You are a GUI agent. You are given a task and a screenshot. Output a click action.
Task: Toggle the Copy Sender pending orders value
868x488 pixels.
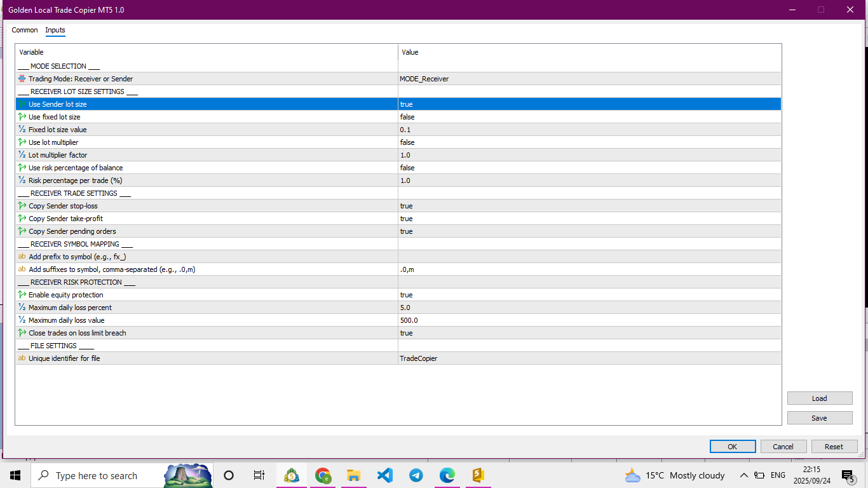coord(590,231)
